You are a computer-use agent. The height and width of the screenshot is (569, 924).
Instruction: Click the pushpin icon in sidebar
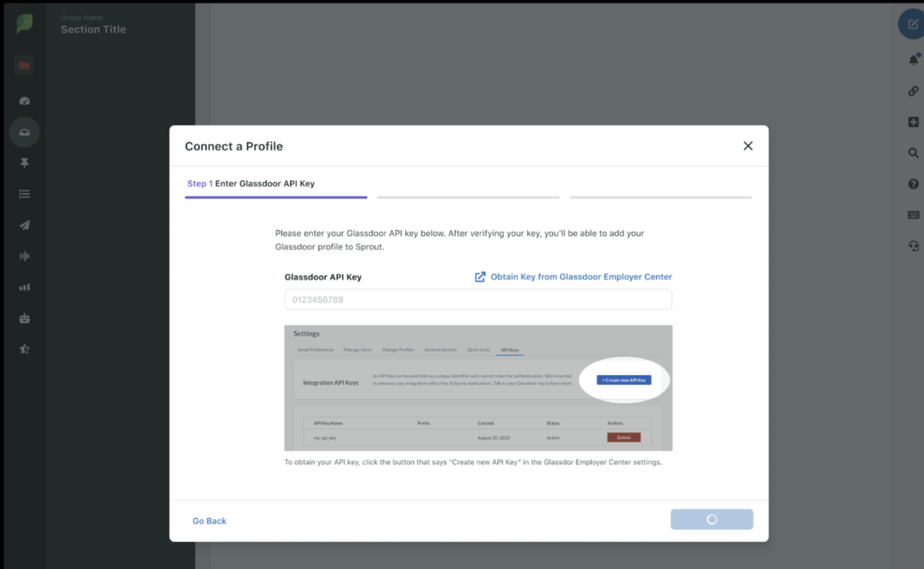click(24, 163)
